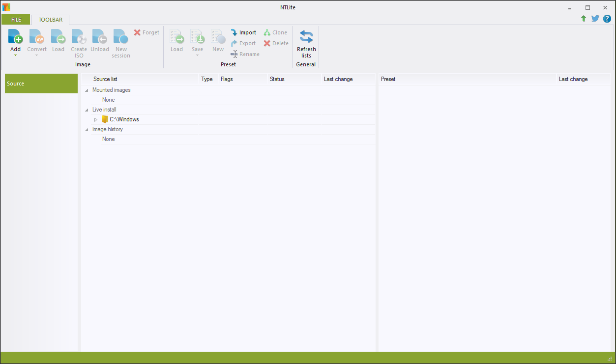Click the Create ISO icon
This screenshot has width=616, height=364.
79,37
